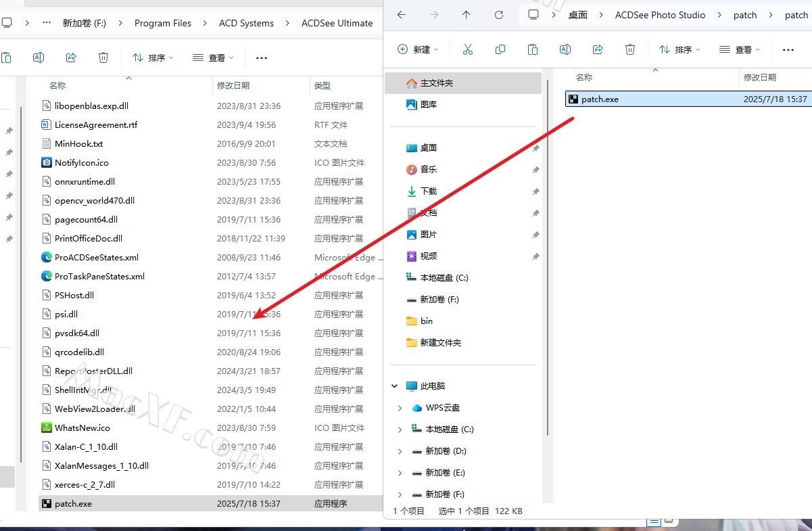Go back using the patch window back arrow
Image resolution: width=812 pixels, height=531 pixels.
pyautogui.click(x=402, y=15)
